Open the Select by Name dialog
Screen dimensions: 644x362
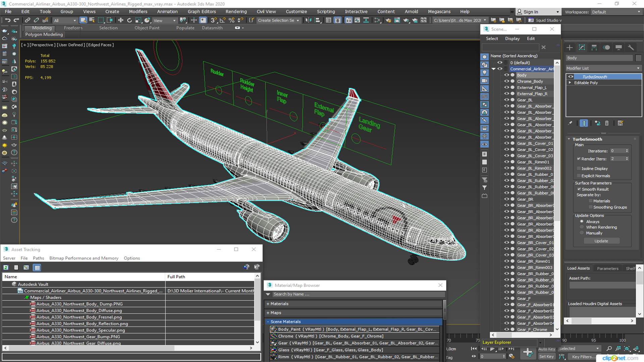92,20
